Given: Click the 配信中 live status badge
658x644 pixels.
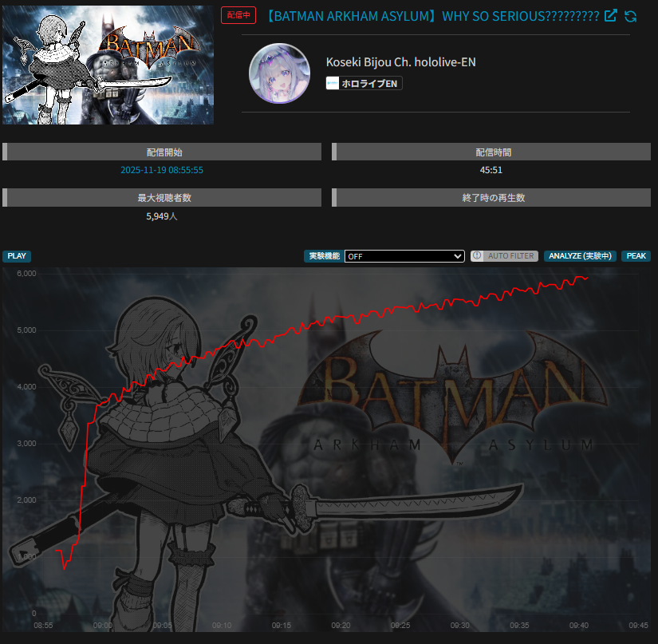Looking at the screenshot, I should pos(238,15).
